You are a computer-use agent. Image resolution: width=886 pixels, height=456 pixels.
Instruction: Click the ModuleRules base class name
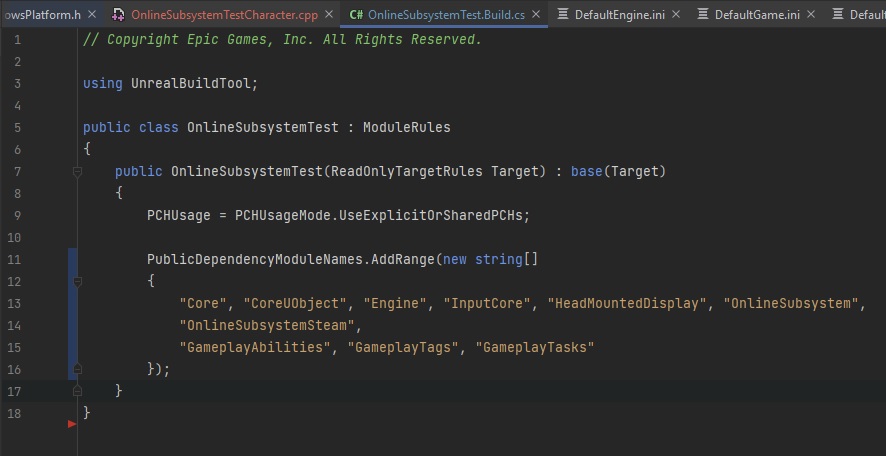(406, 128)
